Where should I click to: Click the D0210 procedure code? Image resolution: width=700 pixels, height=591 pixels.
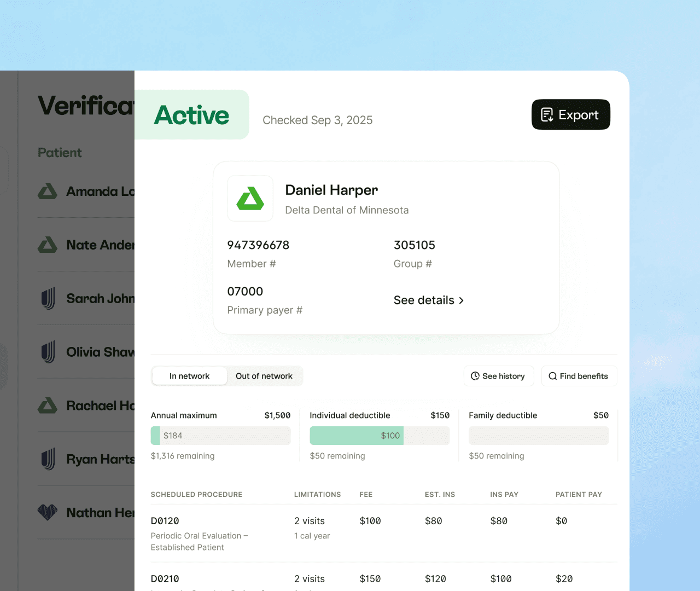pos(165,579)
